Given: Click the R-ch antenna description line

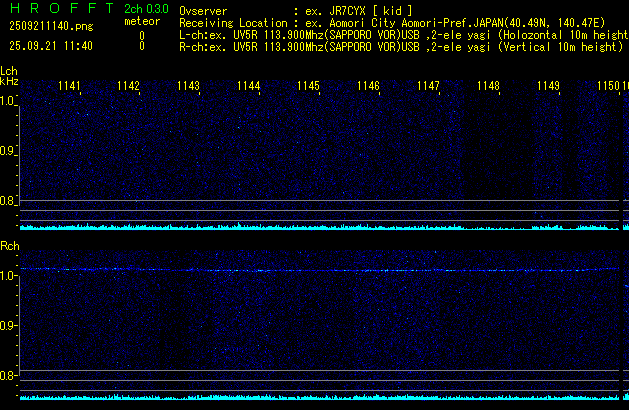Looking at the screenshot, I should tap(400, 46).
